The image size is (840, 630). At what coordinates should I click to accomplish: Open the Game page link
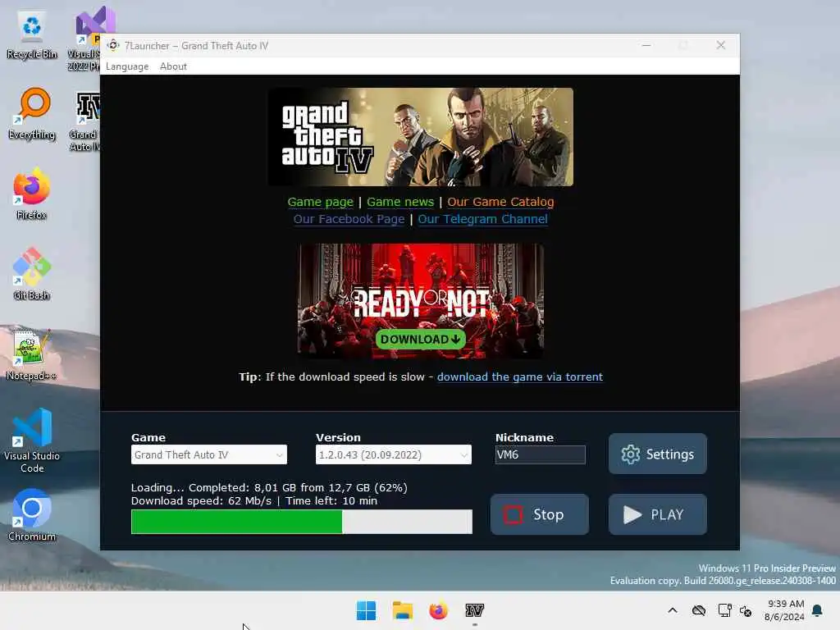pos(321,202)
